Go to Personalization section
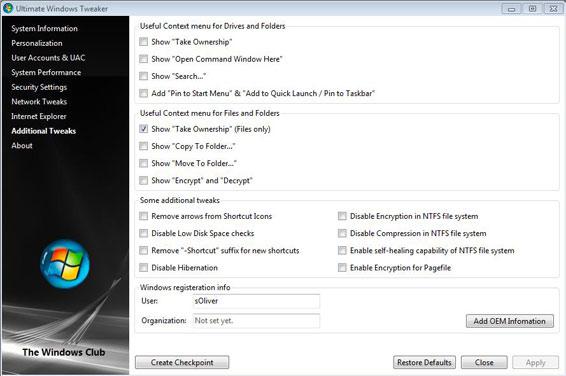The height and width of the screenshot is (376, 566). (37, 43)
